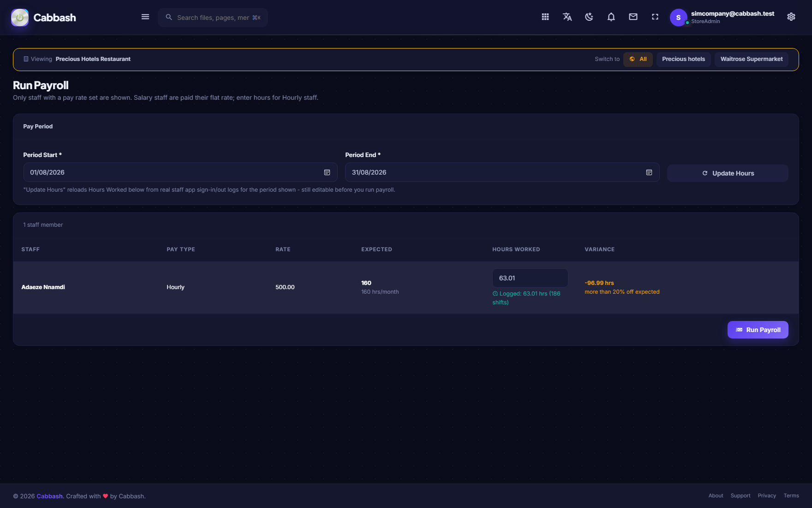Open the mail messages icon
This screenshot has height=508, width=812.
pos(633,17)
